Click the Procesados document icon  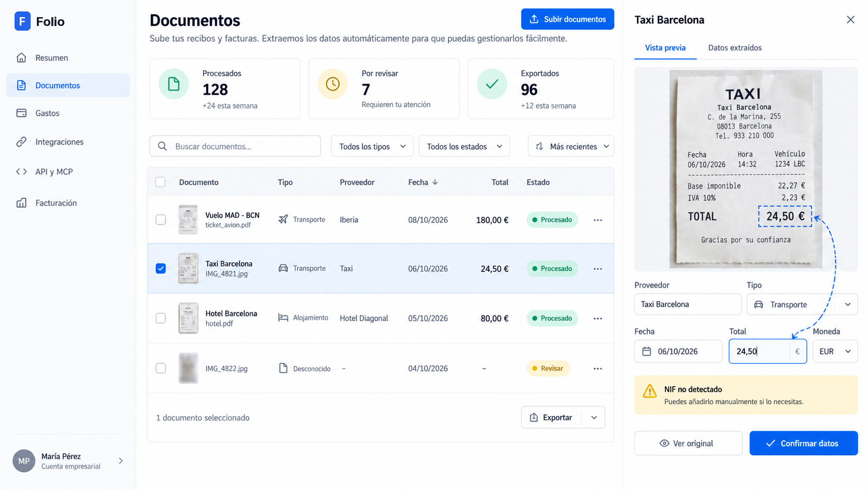tap(173, 84)
